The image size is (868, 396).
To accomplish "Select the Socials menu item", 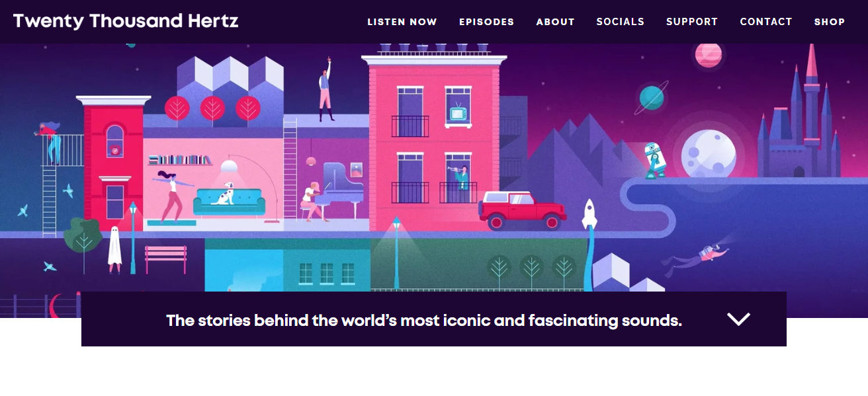I will click(x=621, y=22).
